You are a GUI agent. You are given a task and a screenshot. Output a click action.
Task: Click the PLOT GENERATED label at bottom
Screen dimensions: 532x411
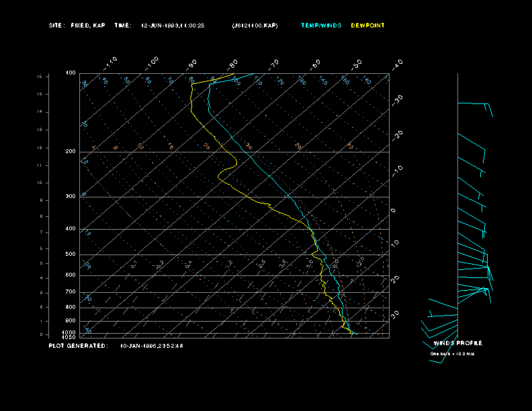77,346
